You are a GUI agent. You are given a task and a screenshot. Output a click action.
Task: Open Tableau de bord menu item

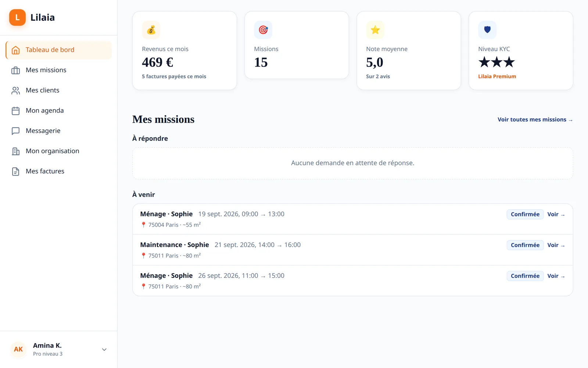(59, 50)
